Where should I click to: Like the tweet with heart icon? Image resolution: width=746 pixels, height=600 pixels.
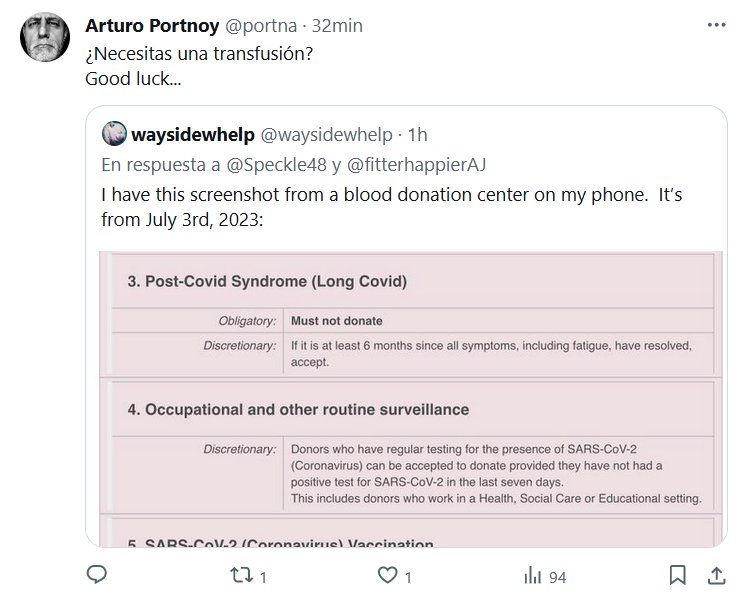pos(388,576)
